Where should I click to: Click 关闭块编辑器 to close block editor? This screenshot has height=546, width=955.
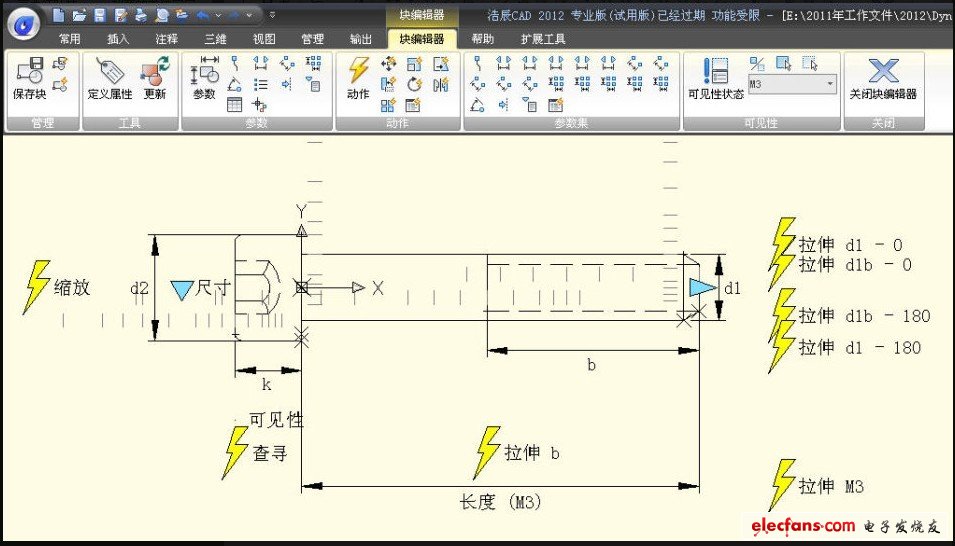coord(882,78)
